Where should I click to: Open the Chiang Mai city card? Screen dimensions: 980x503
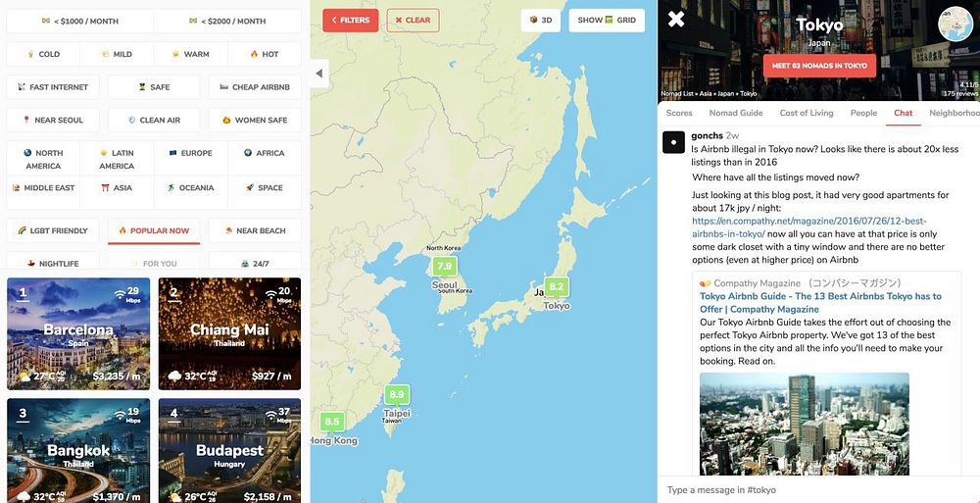[x=229, y=334]
